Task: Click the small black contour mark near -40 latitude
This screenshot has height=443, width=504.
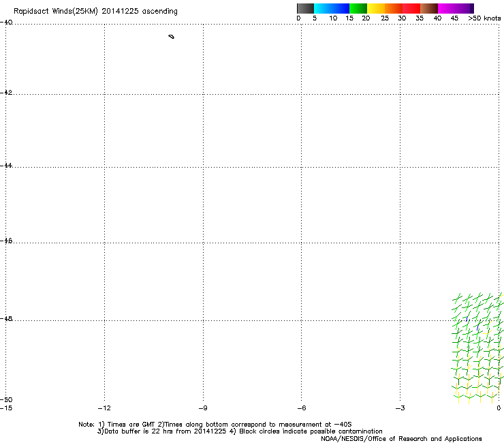Action: click(172, 37)
